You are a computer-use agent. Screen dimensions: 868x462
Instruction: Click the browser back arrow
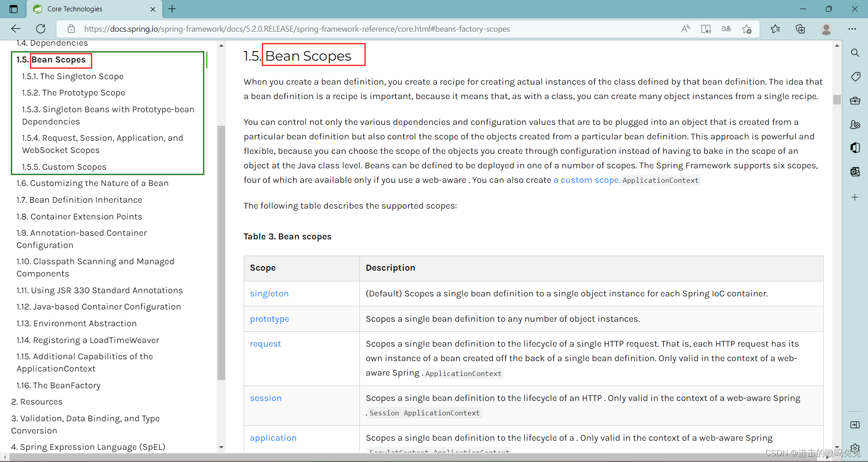pyautogui.click(x=16, y=29)
